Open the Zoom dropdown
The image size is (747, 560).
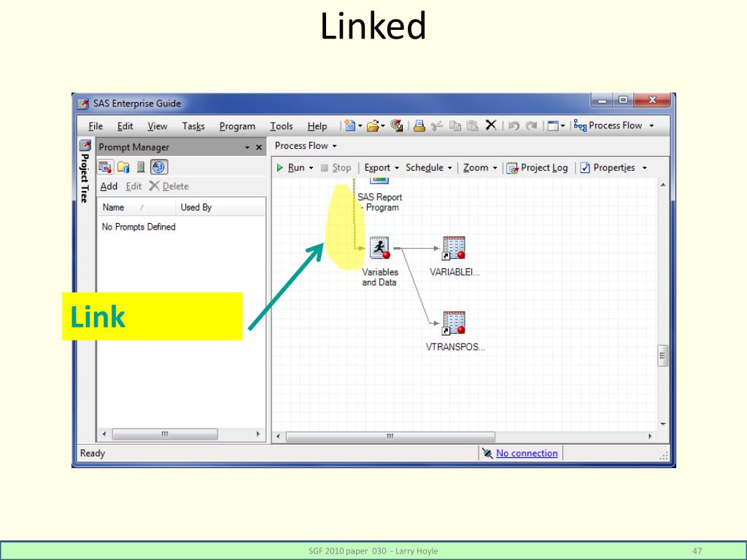[480, 168]
